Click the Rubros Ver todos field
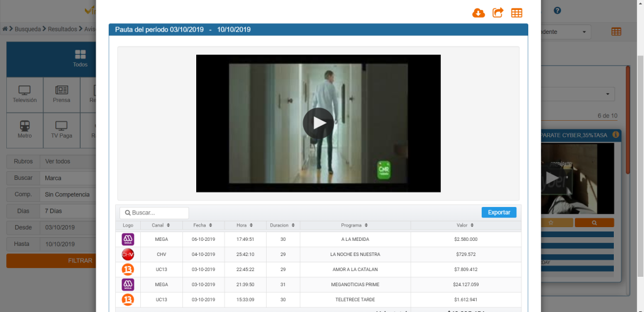The image size is (644, 312). point(68,161)
